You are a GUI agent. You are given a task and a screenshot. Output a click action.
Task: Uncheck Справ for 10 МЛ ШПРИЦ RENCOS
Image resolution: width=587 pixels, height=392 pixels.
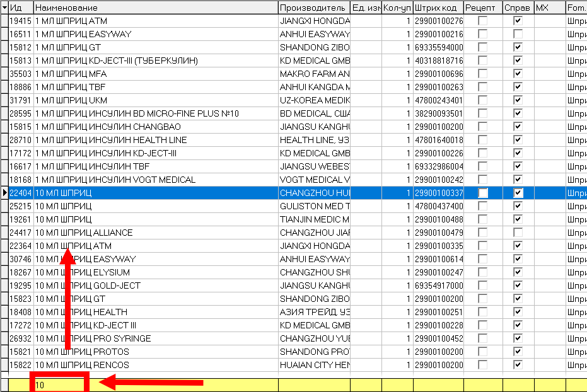pyautogui.click(x=518, y=365)
